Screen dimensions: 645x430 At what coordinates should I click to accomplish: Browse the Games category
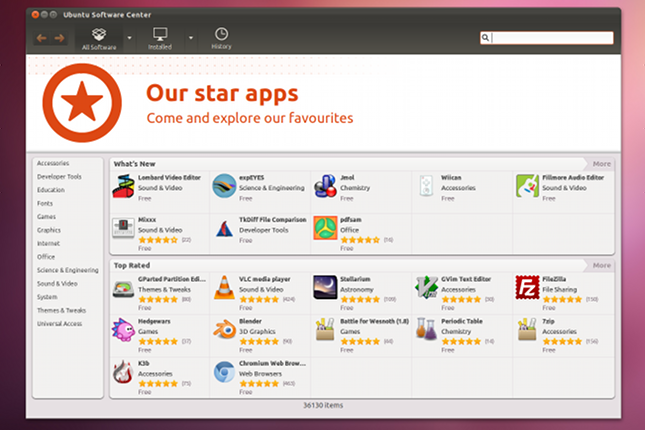[x=46, y=217]
